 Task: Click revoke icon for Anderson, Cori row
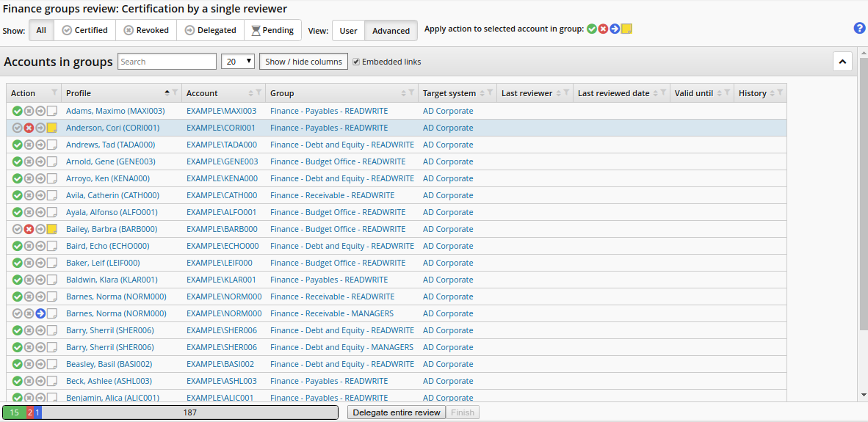29,128
